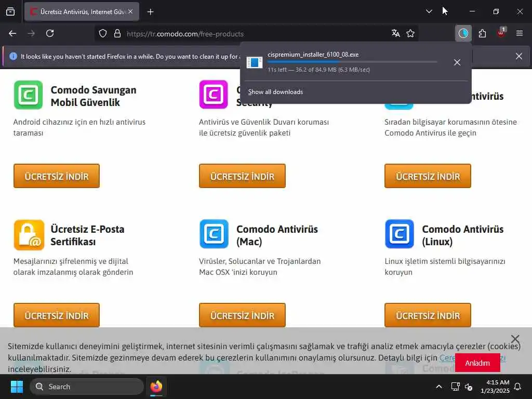The height and width of the screenshot is (399, 532).
Task: Go forward one page
Action: point(31,33)
